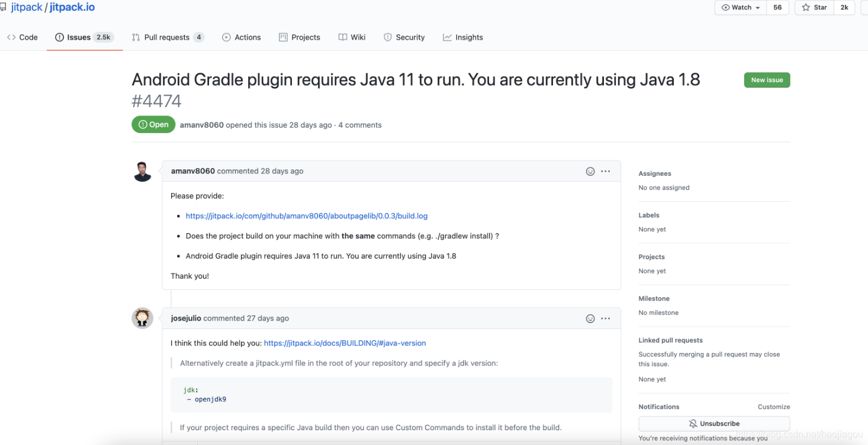Click the openjdk9 code line
This screenshot has width=868, height=445.
(x=207, y=399)
